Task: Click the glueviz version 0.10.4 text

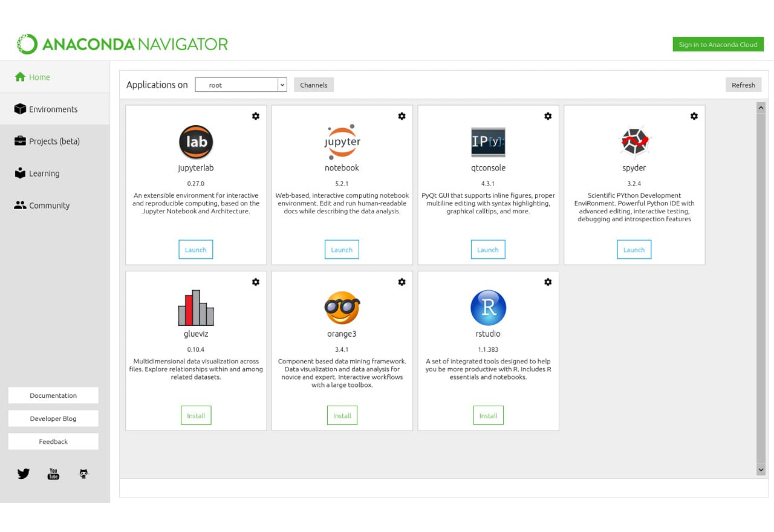Action: coord(196,349)
